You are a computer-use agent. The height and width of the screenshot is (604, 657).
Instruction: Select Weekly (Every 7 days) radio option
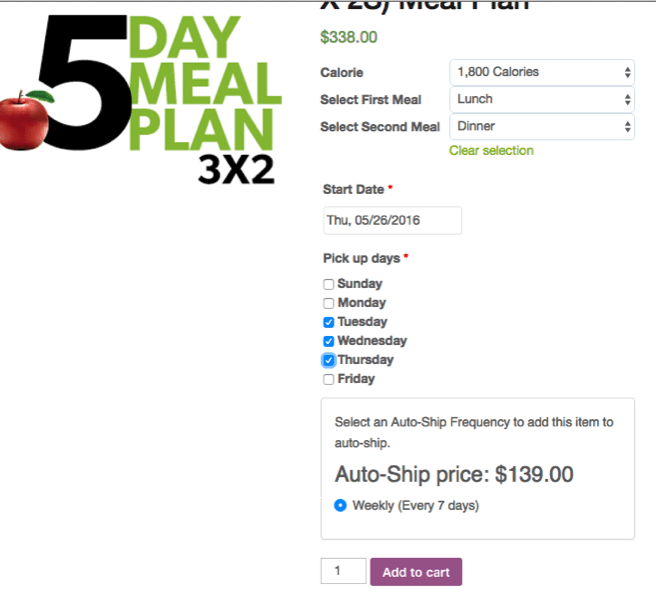[x=340, y=506]
